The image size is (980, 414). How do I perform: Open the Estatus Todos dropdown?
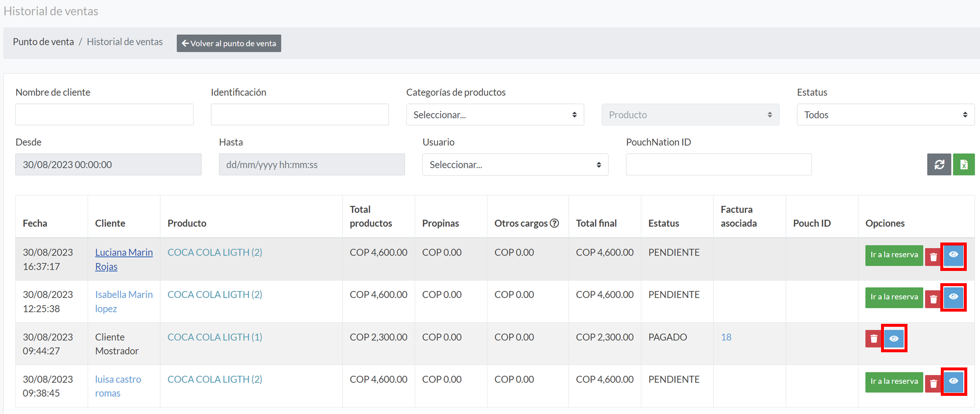pos(885,115)
